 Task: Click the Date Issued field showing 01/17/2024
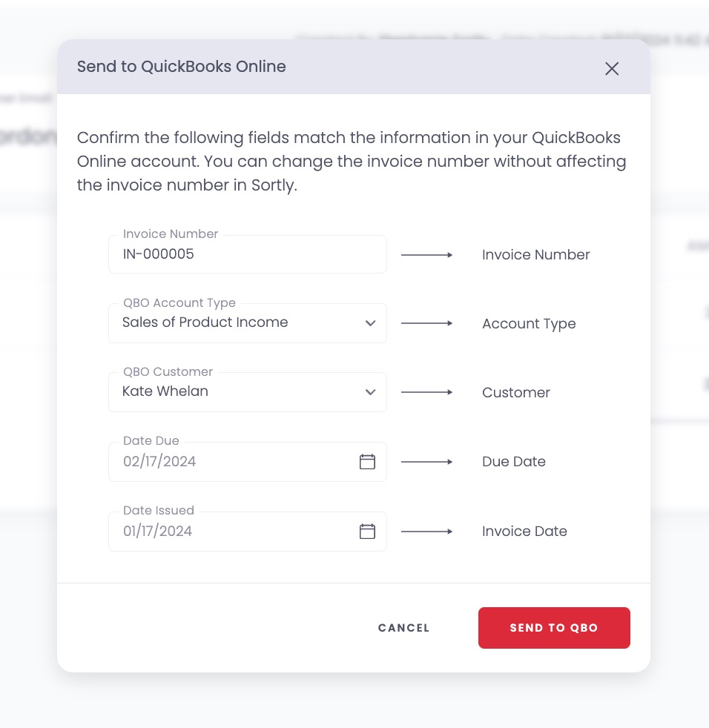[222, 531]
